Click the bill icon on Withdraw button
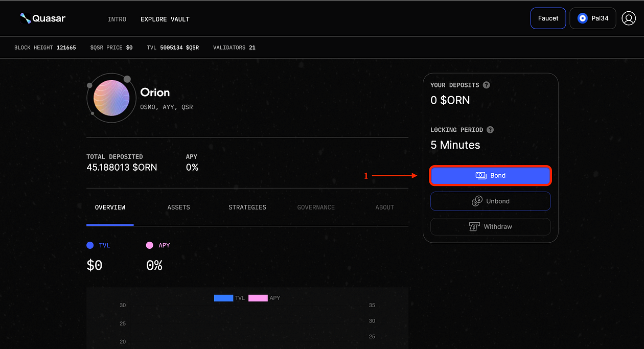The width and height of the screenshot is (644, 349). coord(475,226)
